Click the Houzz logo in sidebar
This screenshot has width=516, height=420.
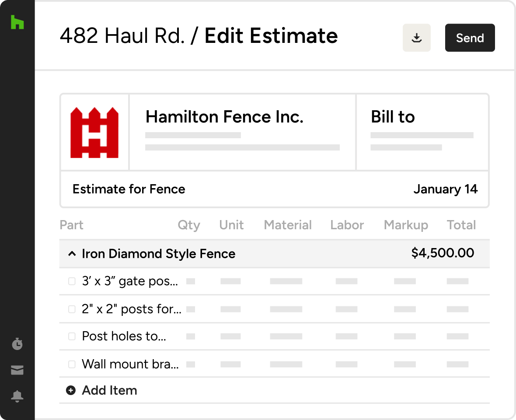(x=17, y=22)
